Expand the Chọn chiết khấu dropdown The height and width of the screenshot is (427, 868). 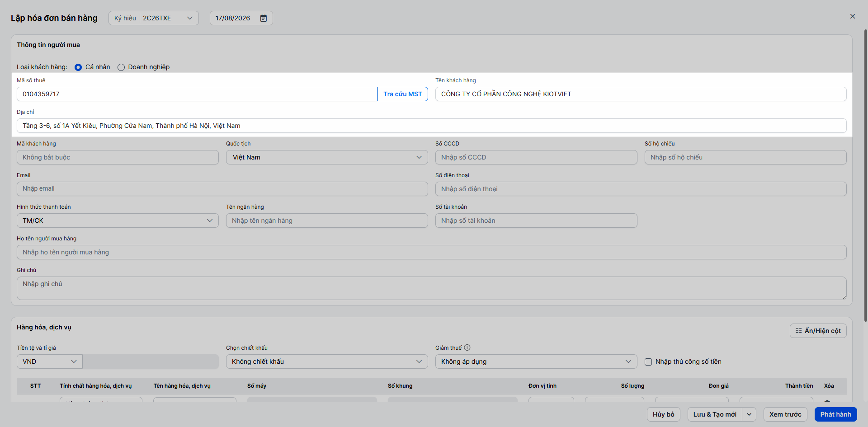(x=327, y=361)
